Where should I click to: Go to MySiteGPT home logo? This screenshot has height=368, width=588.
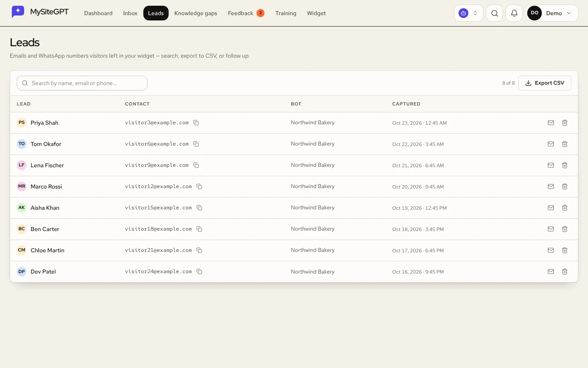point(40,12)
